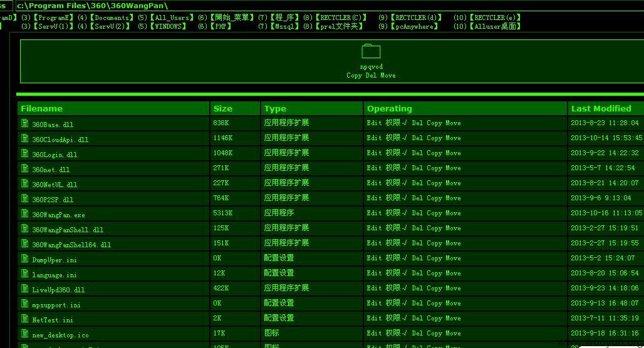Open RECYCLER(C) shortcut

click(341, 18)
